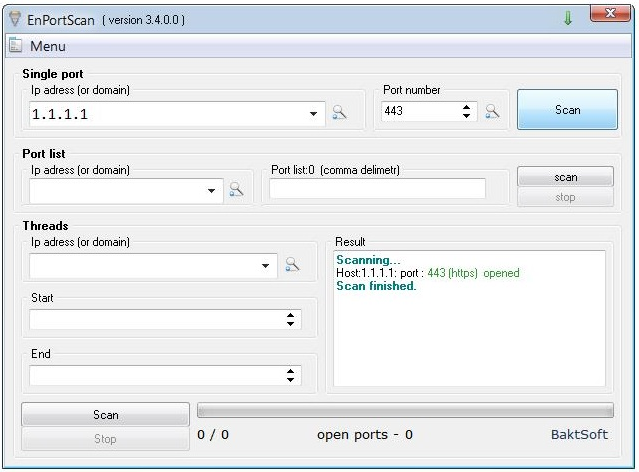Click the Port list stop button
This screenshot has height=472, width=639.
tap(565, 197)
